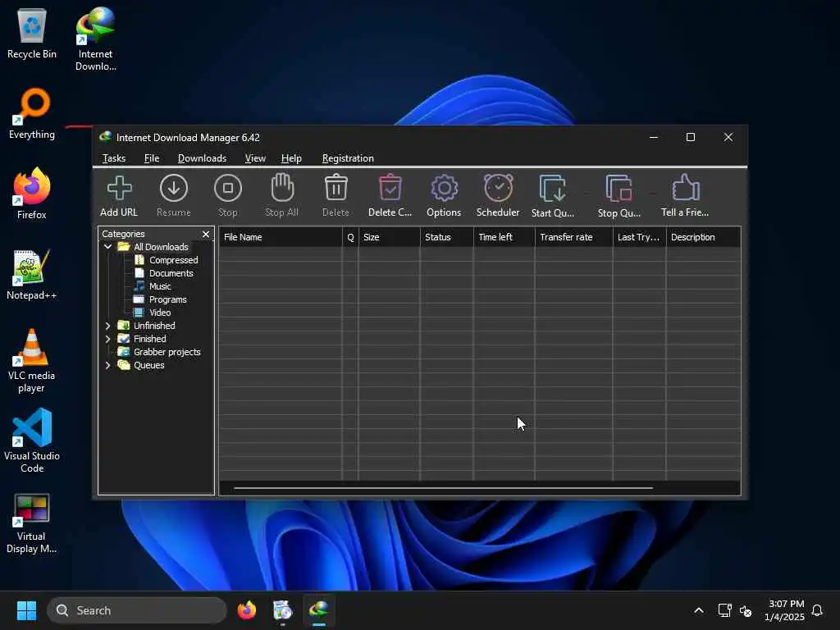
Task: Click the Delete trash can icon
Action: point(336,188)
